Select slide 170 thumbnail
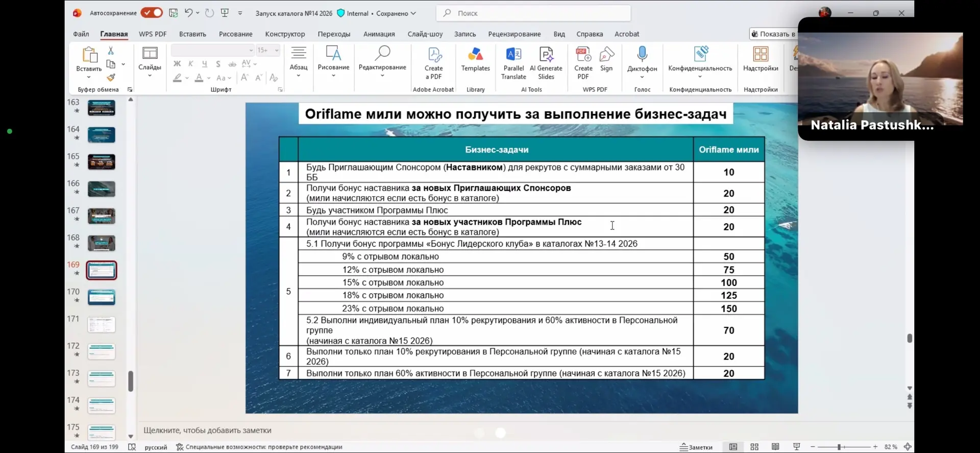The height and width of the screenshot is (453, 980). coord(102,297)
